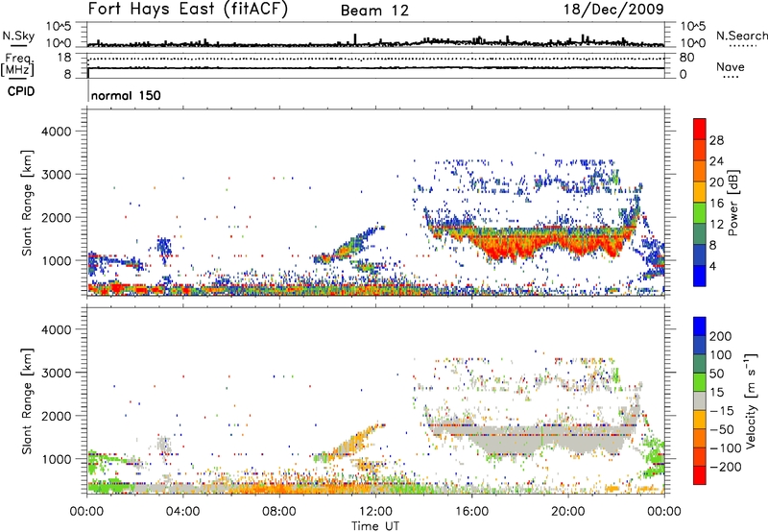Click the "04:00" time tick label
This screenshot has height=532, width=768.
click(182, 512)
